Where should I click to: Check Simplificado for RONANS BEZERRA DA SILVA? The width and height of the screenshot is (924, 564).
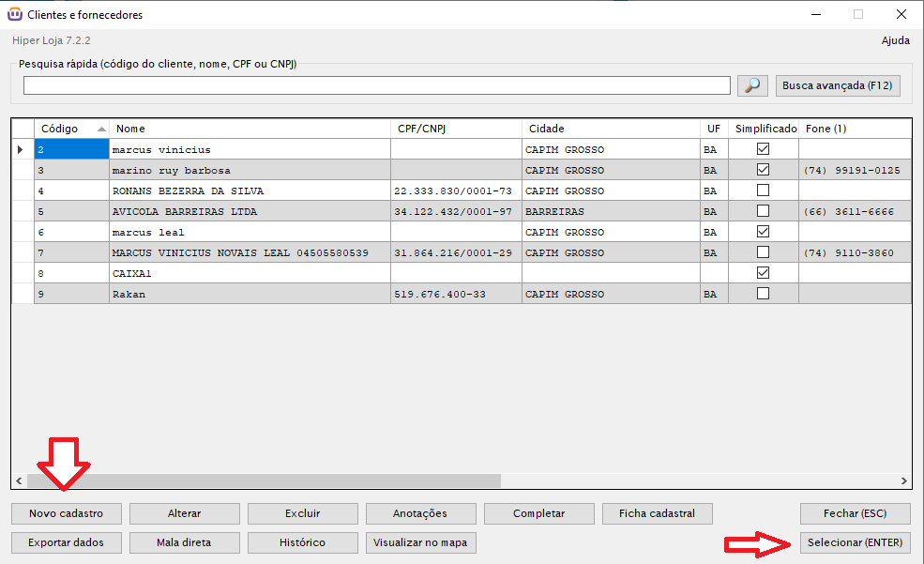(764, 191)
